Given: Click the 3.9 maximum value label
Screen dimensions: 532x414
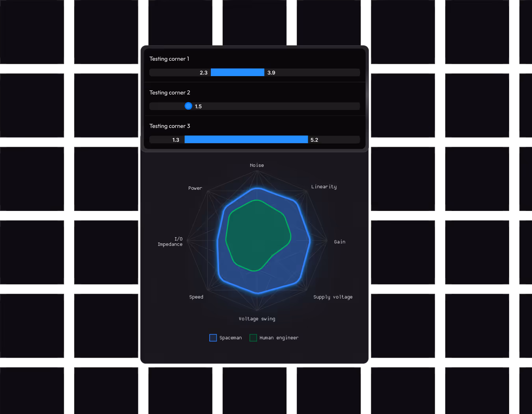Looking at the screenshot, I should (272, 73).
